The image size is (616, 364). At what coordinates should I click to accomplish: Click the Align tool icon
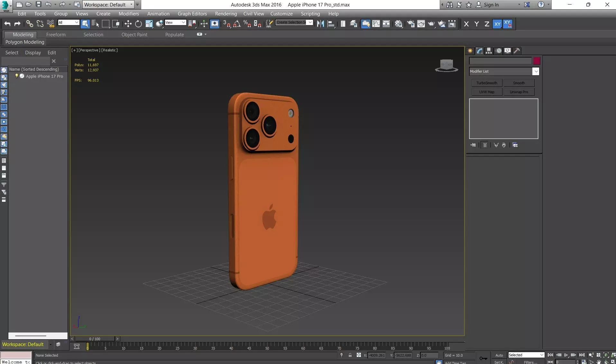(x=331, y=24)
